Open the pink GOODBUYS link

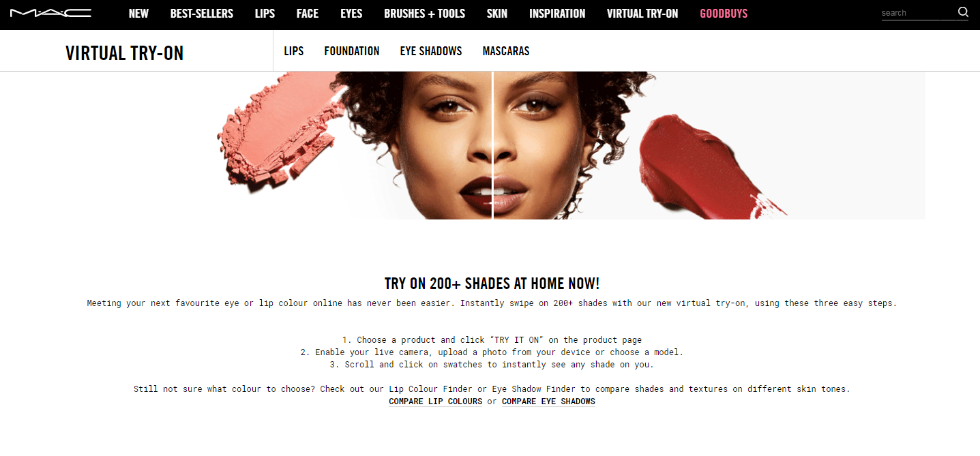(724, 14)
